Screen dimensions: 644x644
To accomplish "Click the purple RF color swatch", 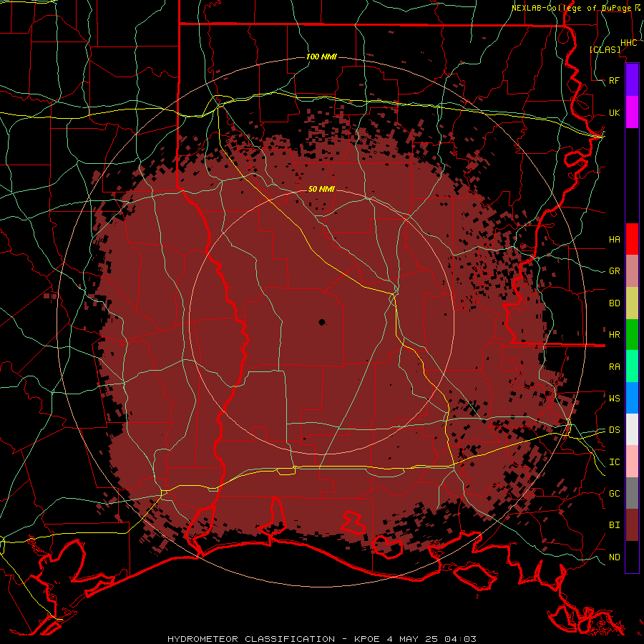I will click(632, 80).
